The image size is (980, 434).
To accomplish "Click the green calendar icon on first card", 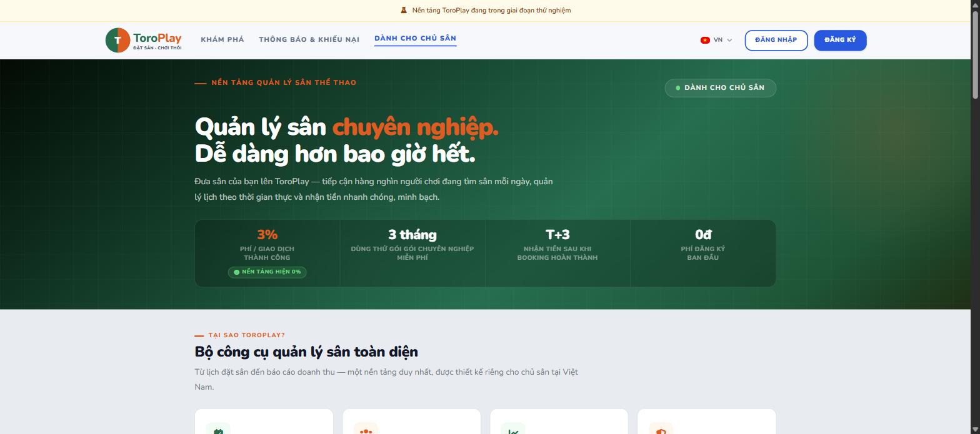I will point(218,430).
